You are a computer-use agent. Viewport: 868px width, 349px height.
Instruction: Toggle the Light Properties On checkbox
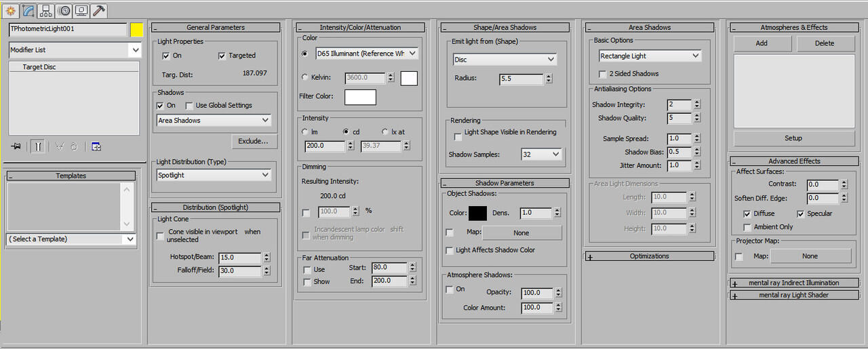165,56
